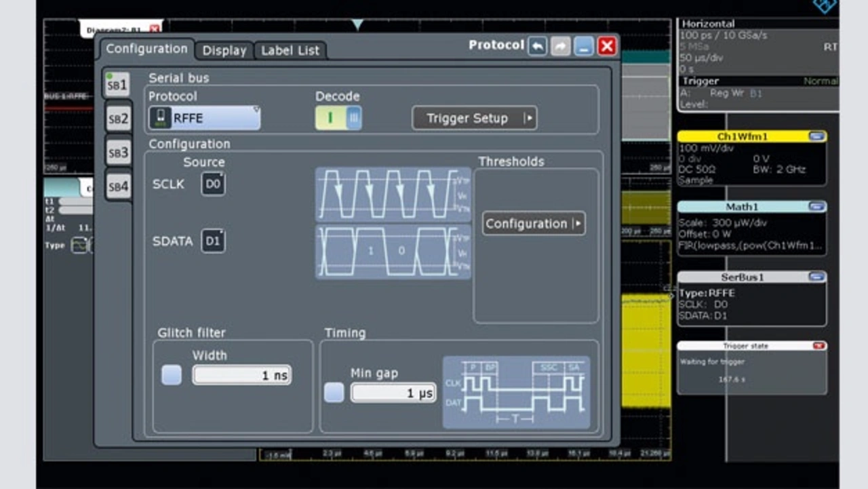Click the Min gap value field
The image size is (868, 489).
point(393,393)
